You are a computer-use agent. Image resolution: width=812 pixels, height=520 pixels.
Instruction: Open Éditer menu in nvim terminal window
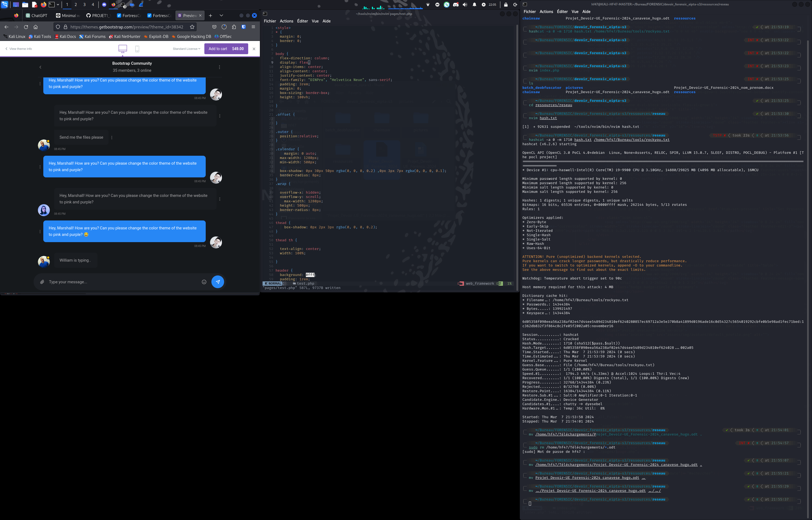pos(303,21)
